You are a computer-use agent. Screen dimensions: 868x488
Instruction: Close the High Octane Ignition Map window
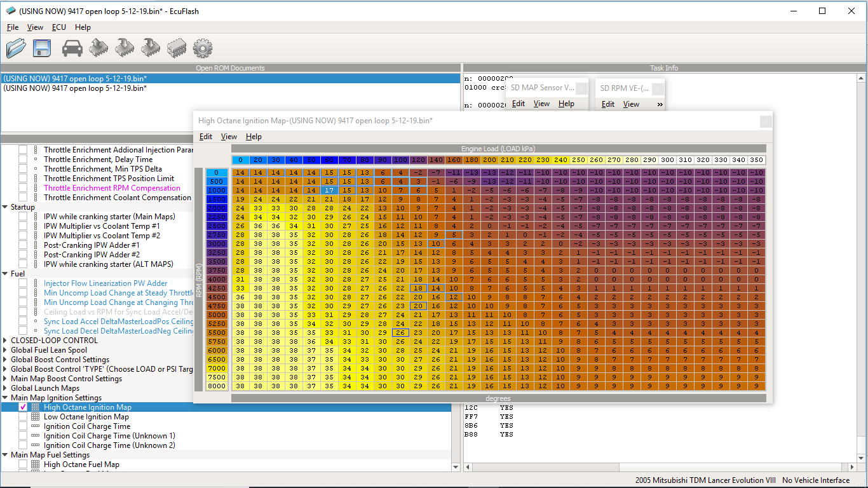(766, 121)
